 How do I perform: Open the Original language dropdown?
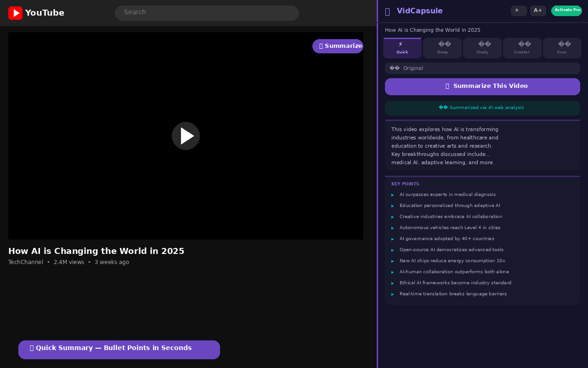pos(482,68)
